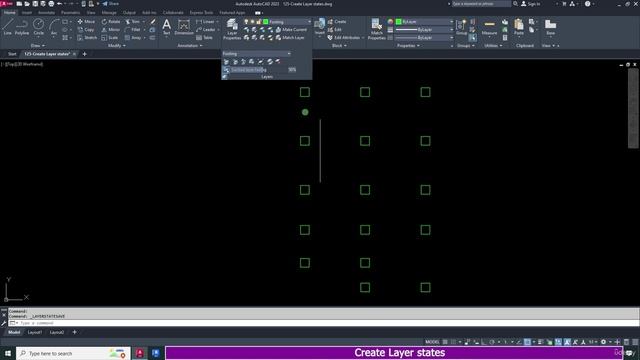Switch to the Annotate ribbon tab
The height and width of the screenshot is (360, 640).
[x=46, y=13]
